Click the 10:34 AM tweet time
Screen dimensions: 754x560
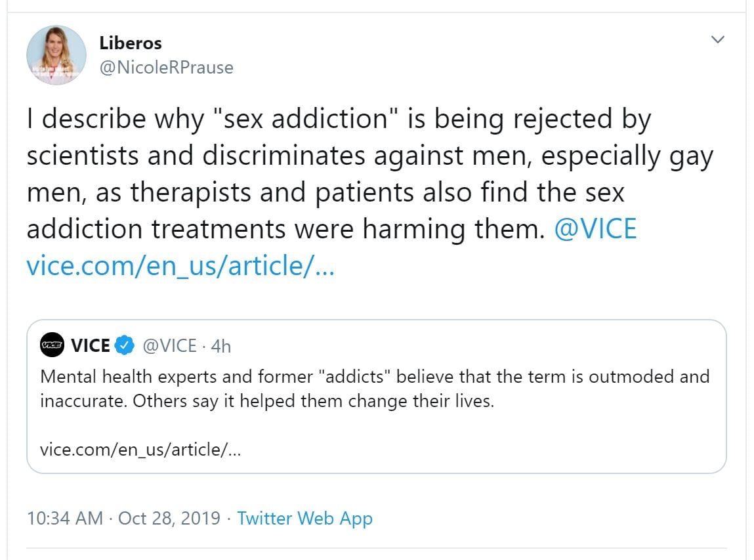coord(65,518)
